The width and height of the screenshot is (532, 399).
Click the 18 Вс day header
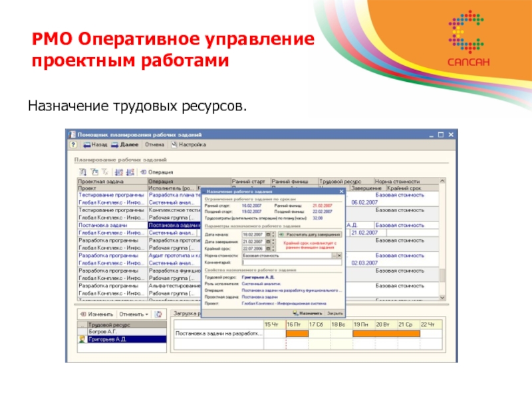click(342, 325)
